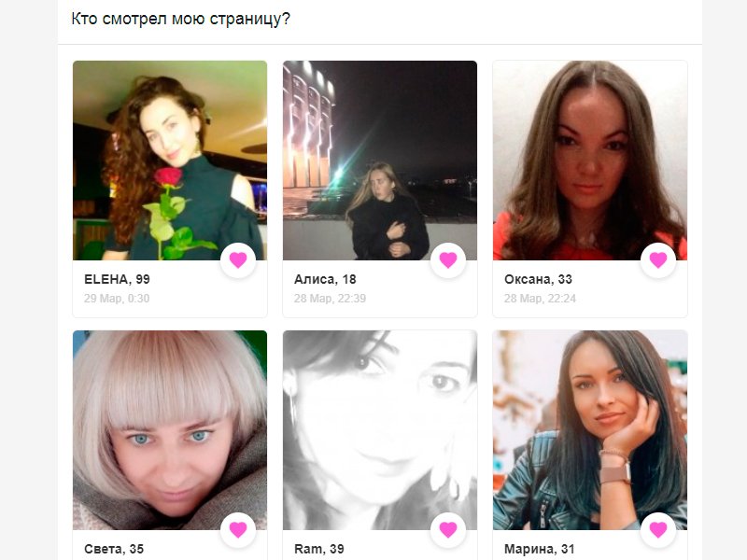747x560 pixels.
Task: Click the visit time 29 Мар, 0:30
Action: [x=117, y=299]
